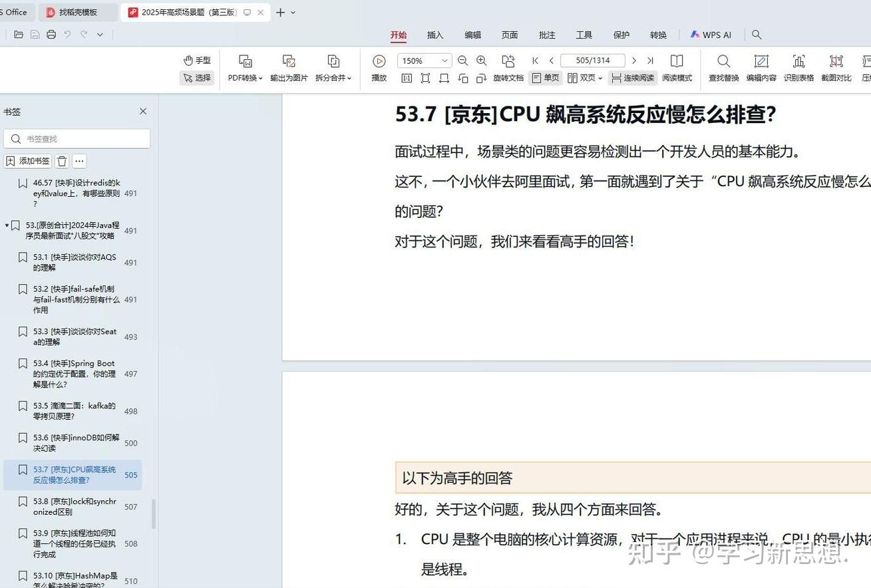Undo the last action
871x588 pixels.
(x=67, y=35)
